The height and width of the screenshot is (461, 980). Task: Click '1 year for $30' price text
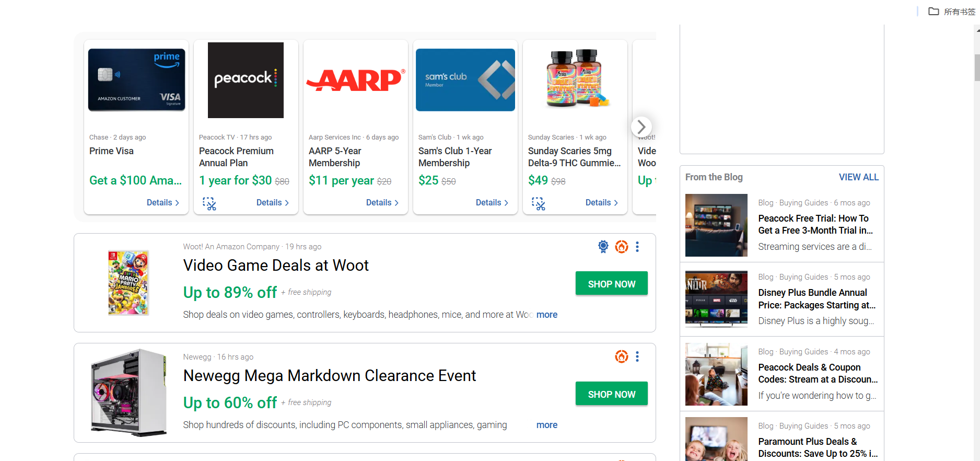pos(235,180)
